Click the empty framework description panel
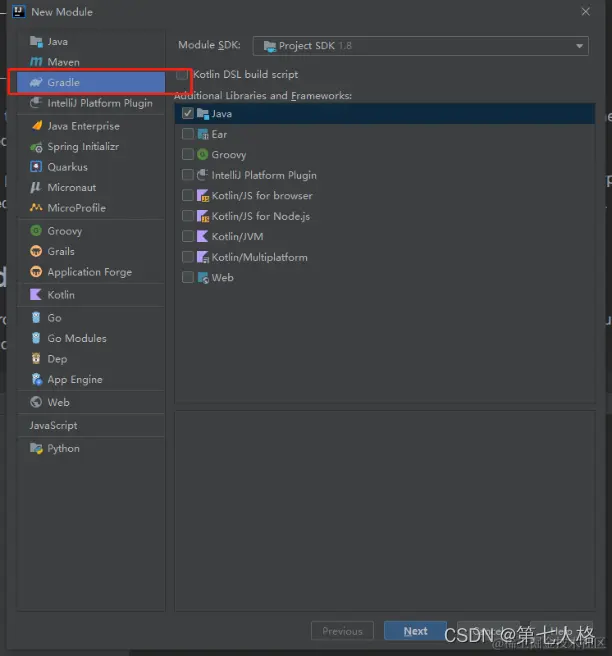Screen dimensions: 612x656 point(385,510)
